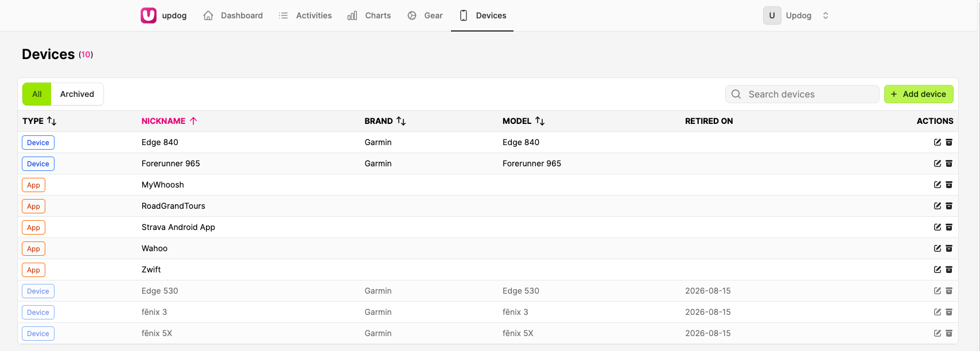The height and width of the screenshot is (351, 980).
Task: Click Garmin brand in Edge 840 row
Action: (x=378, y=142)
